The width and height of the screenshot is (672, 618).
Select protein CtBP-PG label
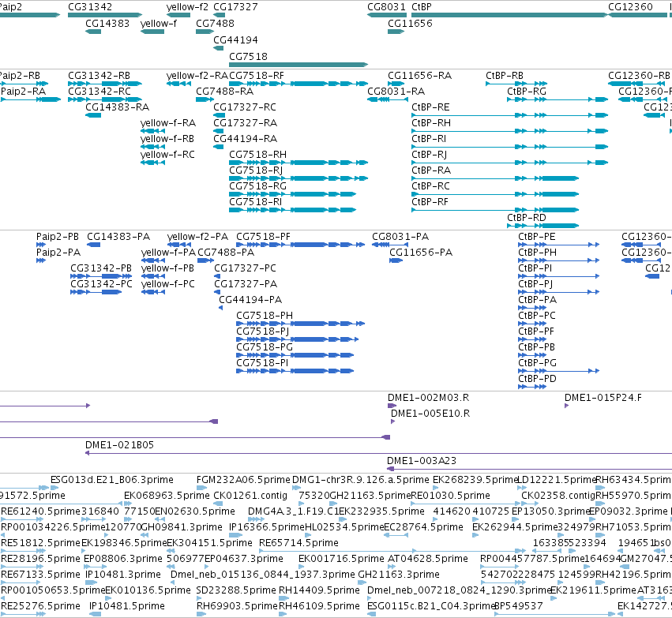(538, 363)
